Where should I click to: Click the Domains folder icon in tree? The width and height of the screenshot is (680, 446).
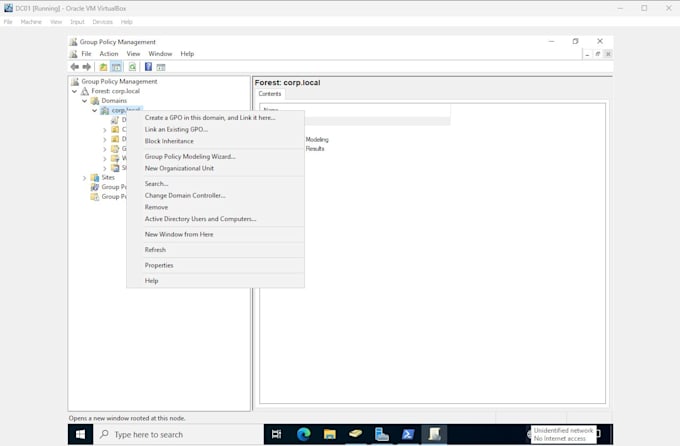pyautogui.click(x=95, y=101)
